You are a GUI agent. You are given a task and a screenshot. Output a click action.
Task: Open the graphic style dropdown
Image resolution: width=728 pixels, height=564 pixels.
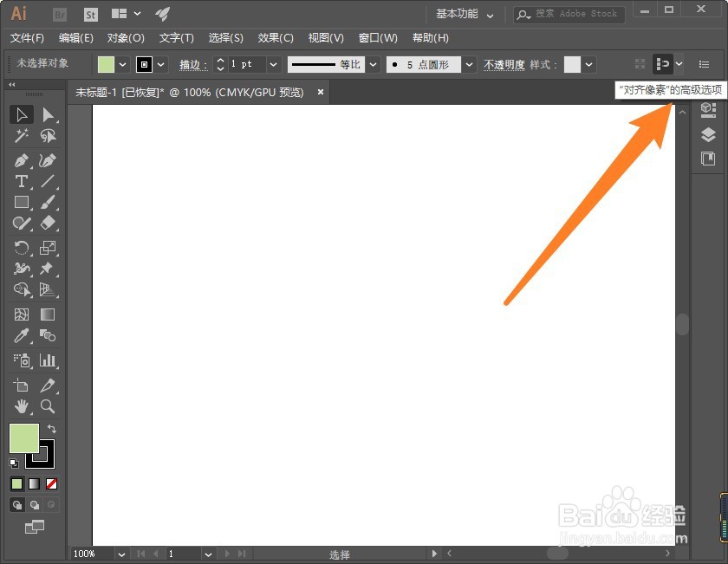click(x=588, y=64)
